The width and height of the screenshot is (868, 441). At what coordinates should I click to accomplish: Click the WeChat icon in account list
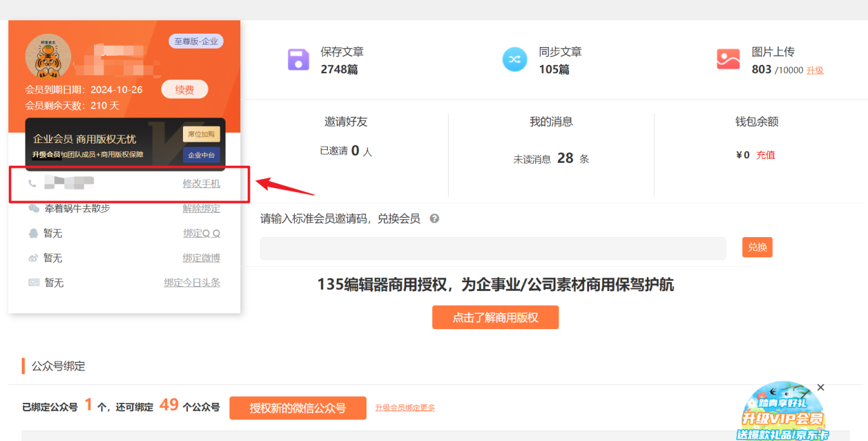34,208
